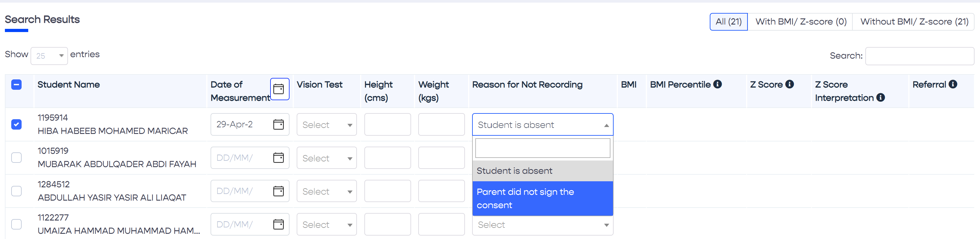
Task: Uncheck Hiba Habeeb Mohamed Maricar row
Action: (x=16, y=124)
